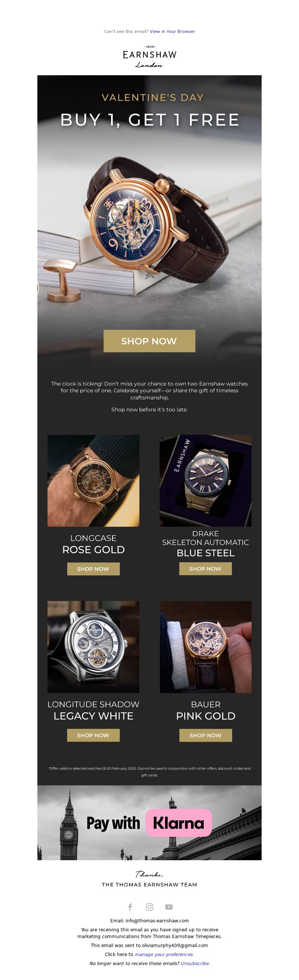Open the Drake Blue Steel boxed watch image
The width and height of the screenshot is (299, 980).
tap(206, 481)
